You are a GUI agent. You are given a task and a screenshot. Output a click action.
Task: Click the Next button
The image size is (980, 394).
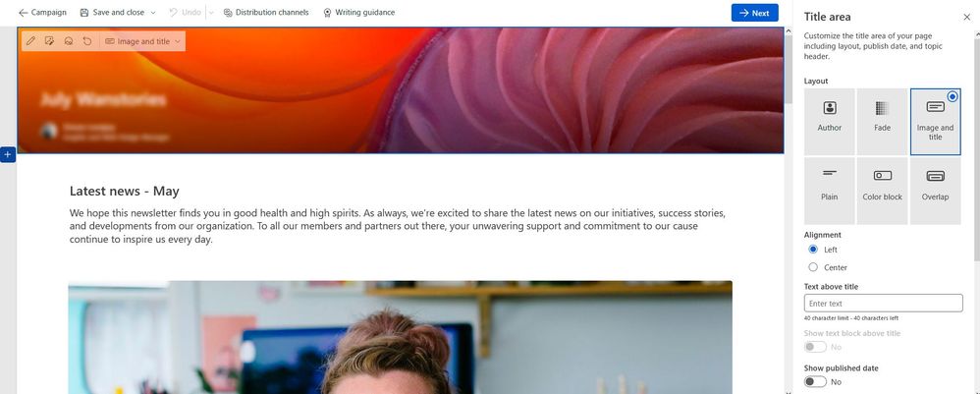(754, 13)
